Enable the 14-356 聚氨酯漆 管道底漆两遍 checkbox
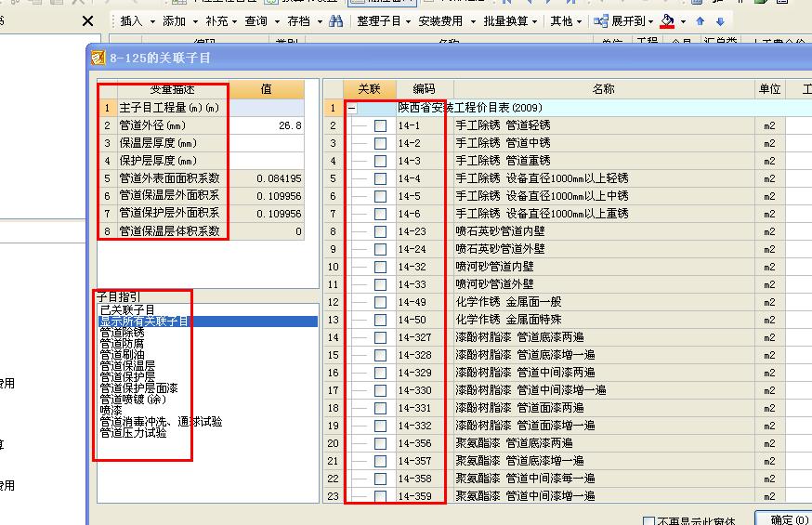 pos(380,443)
